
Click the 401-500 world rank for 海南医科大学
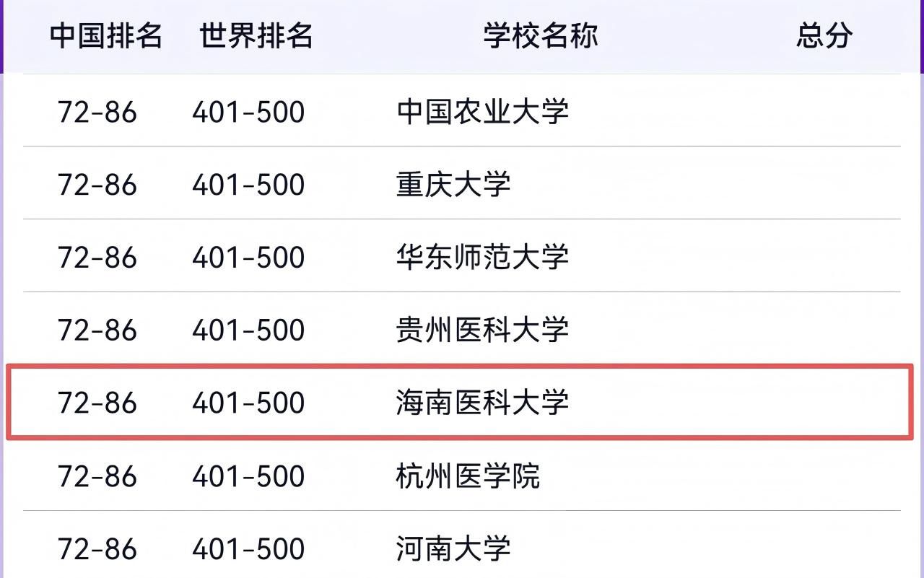[248, 403]
